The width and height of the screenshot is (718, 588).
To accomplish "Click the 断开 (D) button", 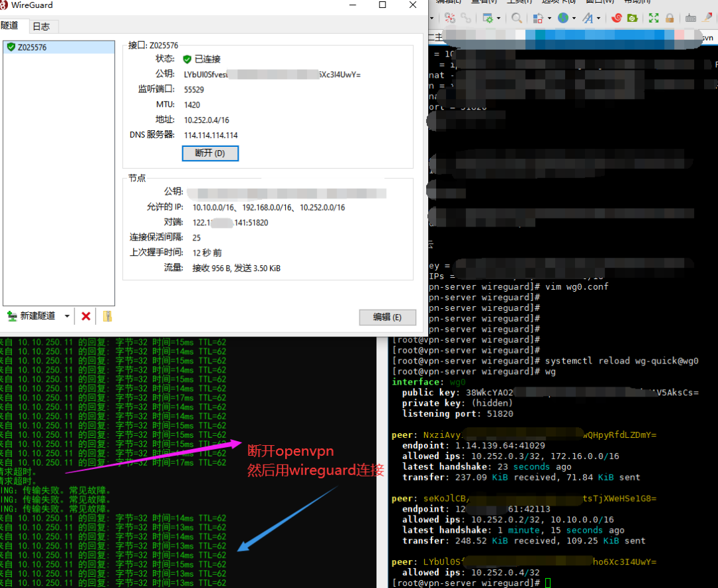I will pyautogui.click(x=210, y=153).
